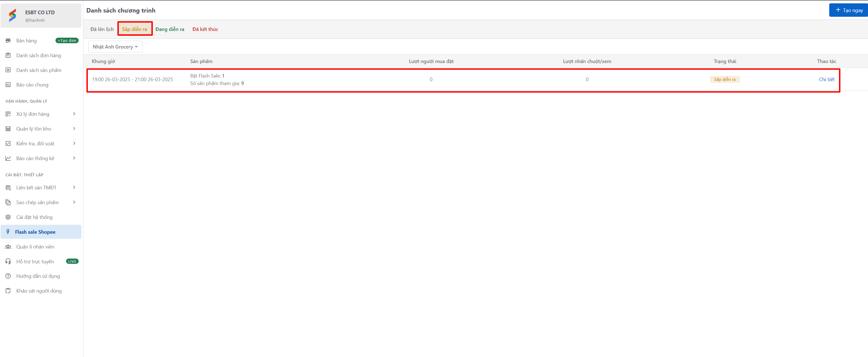
Task: Expand the Báo cáo thống kê chevron
Action: (74, 158)
